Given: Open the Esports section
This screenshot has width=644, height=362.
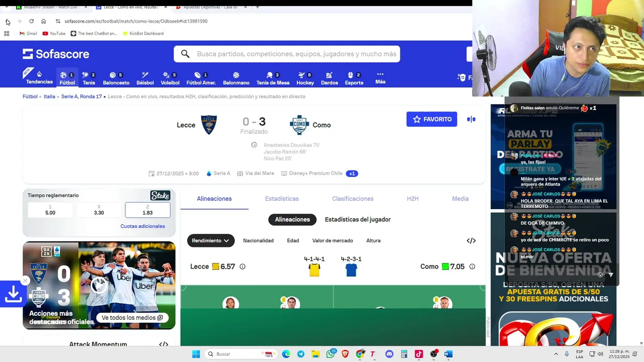Looking at the screenshot, I should (x=354, y=78).
